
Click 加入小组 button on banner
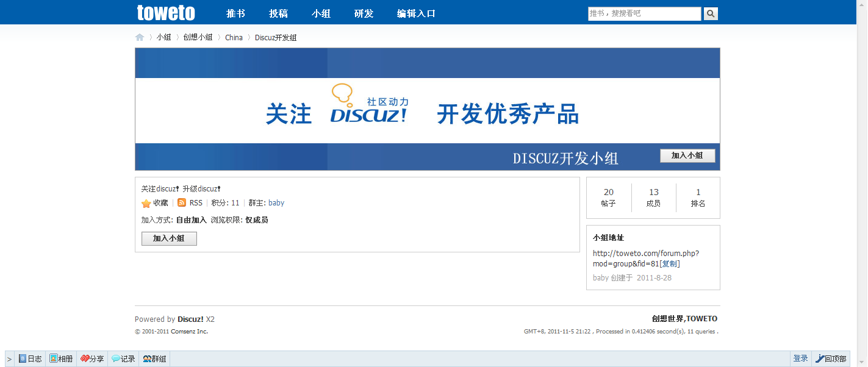687,155
